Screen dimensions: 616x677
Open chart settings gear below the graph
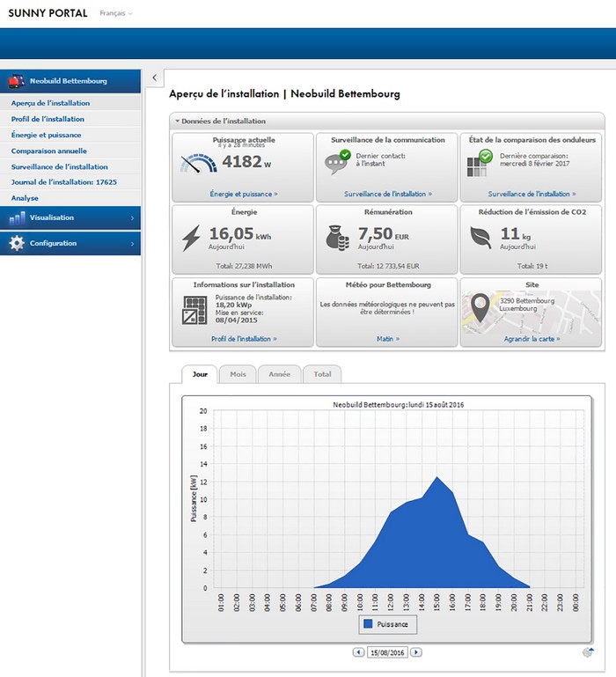588,652
